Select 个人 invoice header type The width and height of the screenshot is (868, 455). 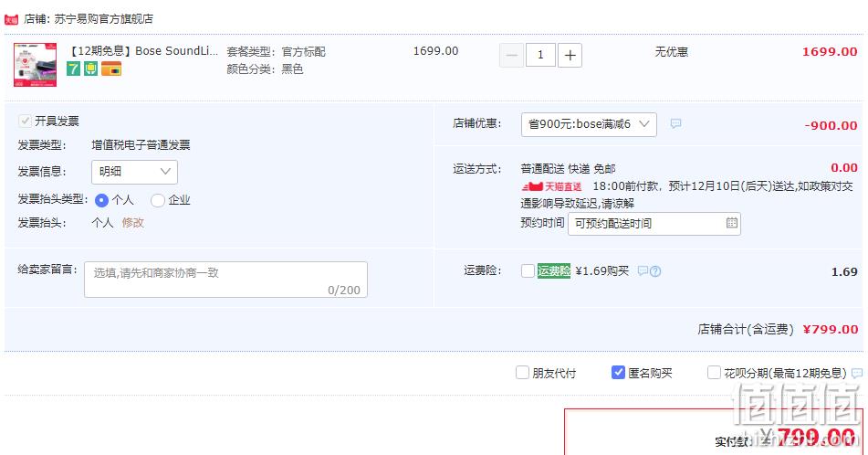[x=101, y=200]
